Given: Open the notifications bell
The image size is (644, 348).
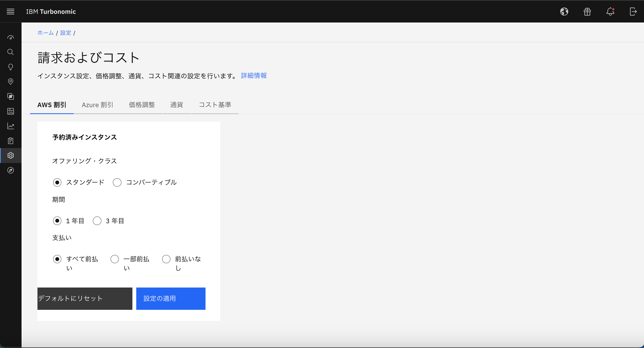Looking at the screenshot, I should coord(610,12).
